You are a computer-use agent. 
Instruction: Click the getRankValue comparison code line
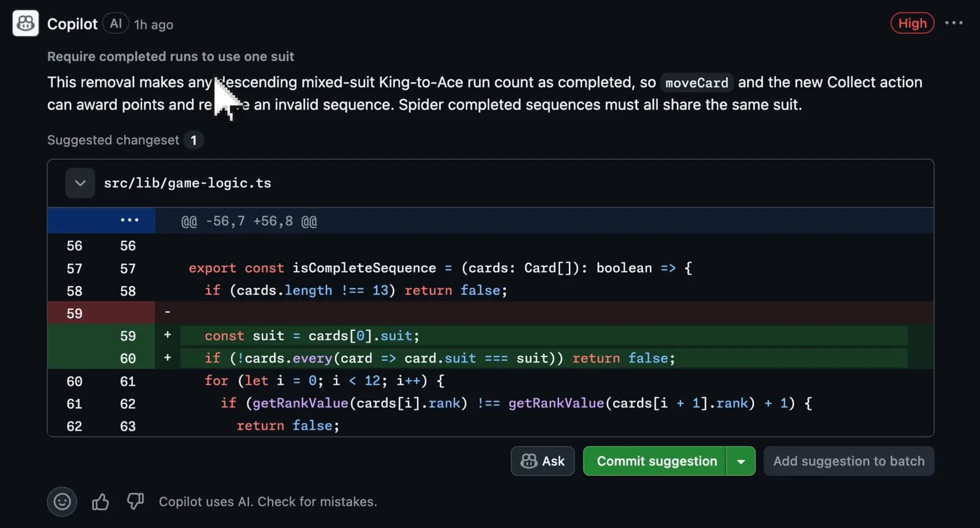(x=516, y=404)
